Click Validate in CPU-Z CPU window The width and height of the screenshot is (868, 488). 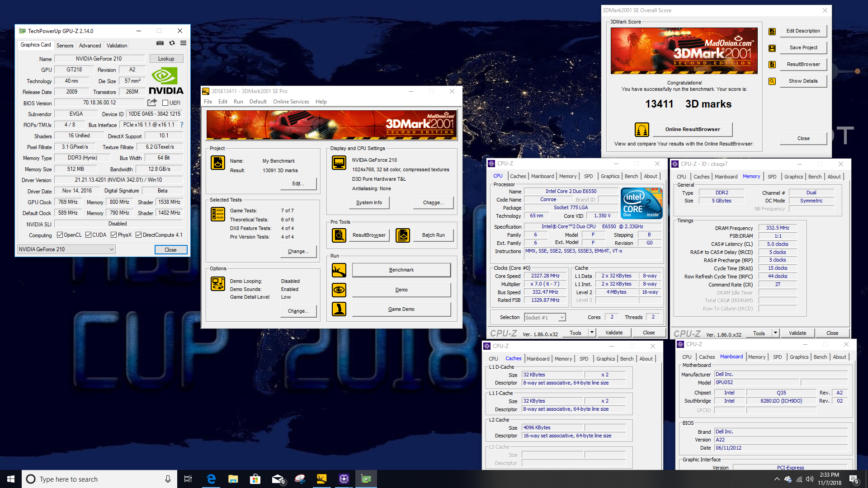613,333
